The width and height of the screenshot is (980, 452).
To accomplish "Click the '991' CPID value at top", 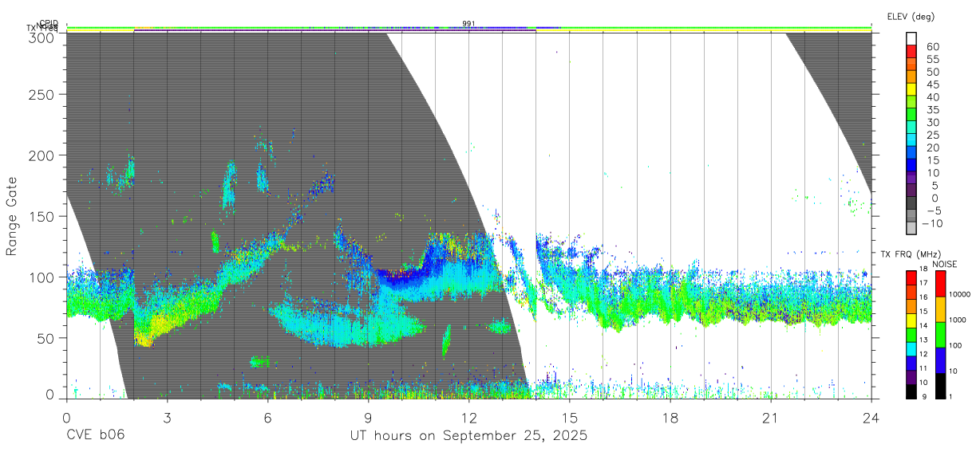I will [468, 23].
